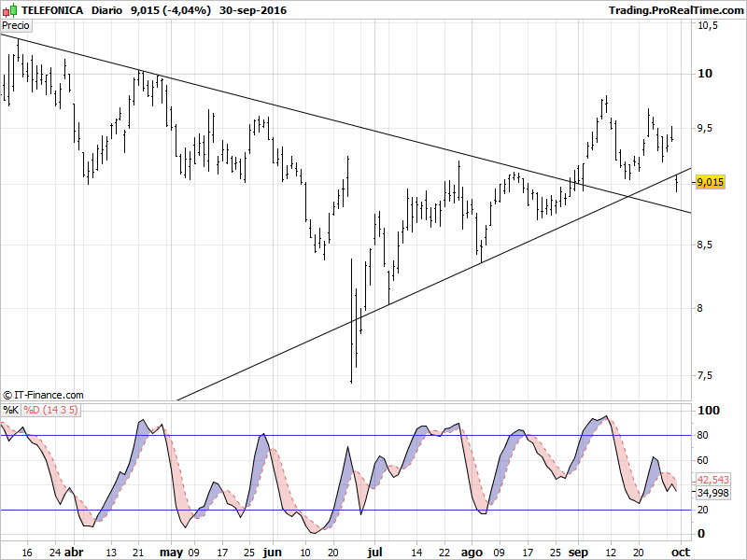Click the 'jul' marker on time axis

coord(375,552)
